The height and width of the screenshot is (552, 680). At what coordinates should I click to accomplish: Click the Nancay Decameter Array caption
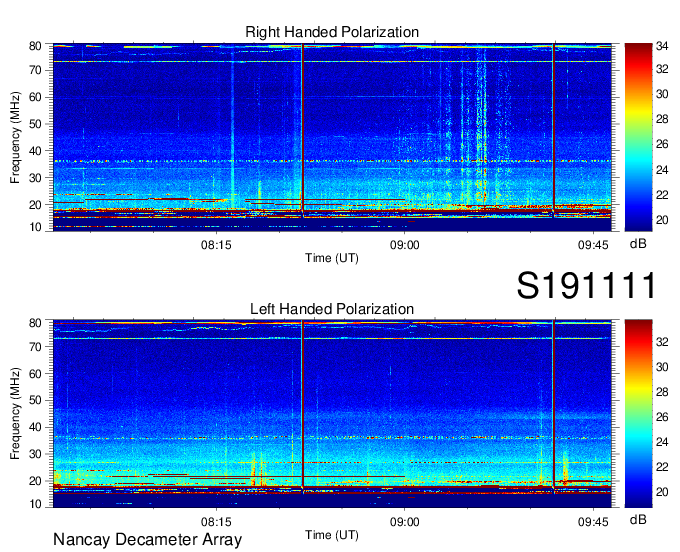147,540
